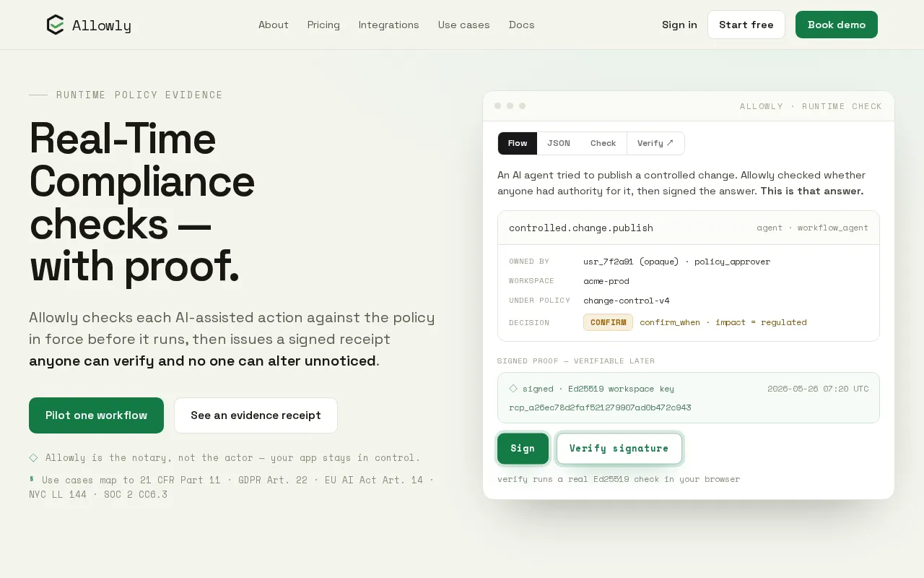Click 'RUNTIME POLICY EVIDENCE' eyebrow label
This screenshot has height=578, width=924.
pyautogui.click(x=139, y=95)
